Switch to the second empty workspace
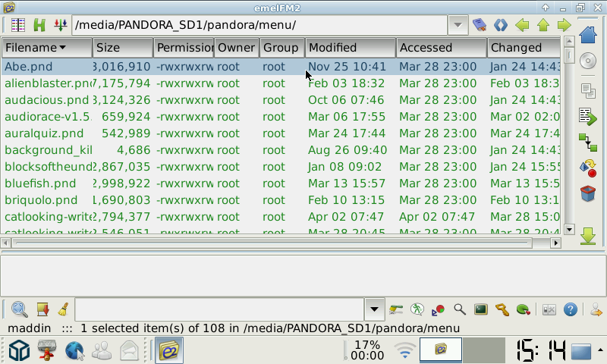The image size is (607, 364). point(484,350)
